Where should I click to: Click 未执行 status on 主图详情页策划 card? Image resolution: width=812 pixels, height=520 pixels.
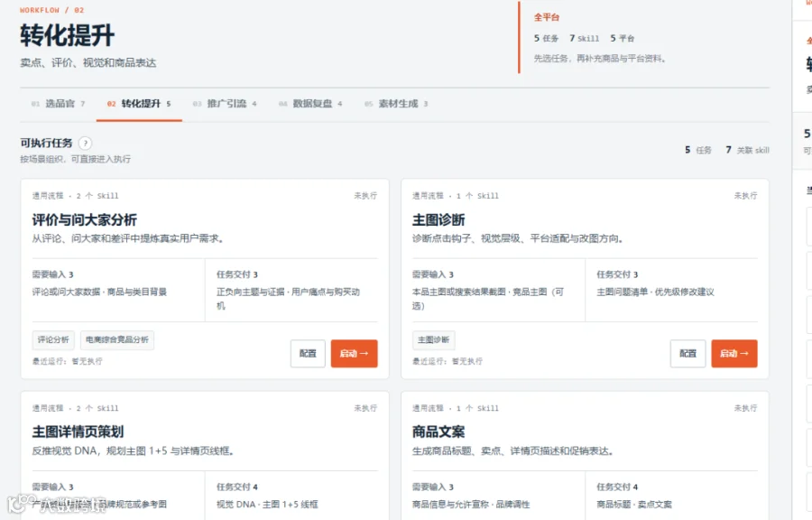(x=365, y=408)
